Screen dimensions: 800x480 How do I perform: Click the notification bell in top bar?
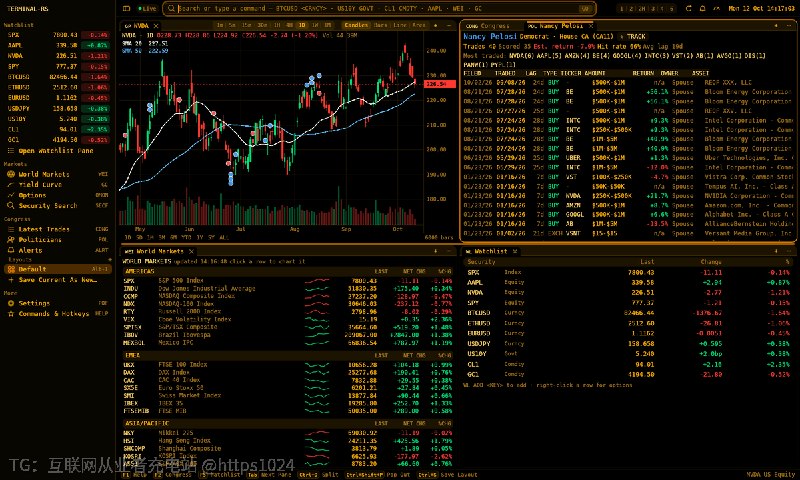tap(703, 8)
